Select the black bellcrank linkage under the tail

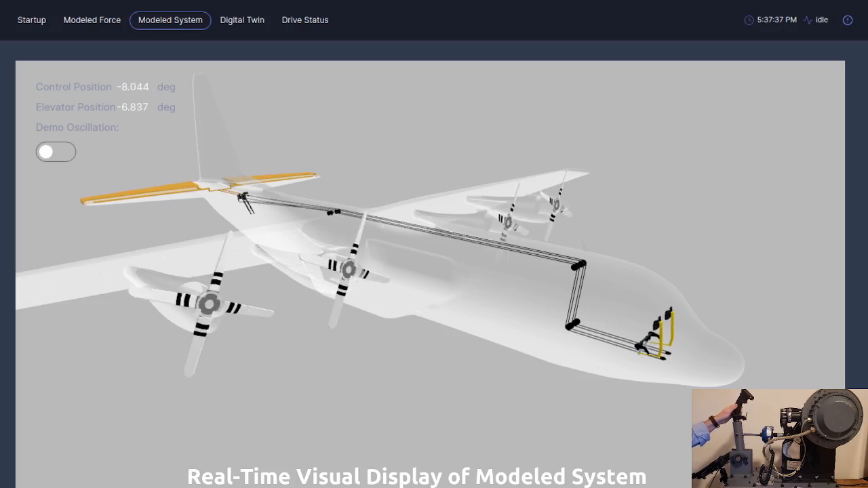(244, 201)
